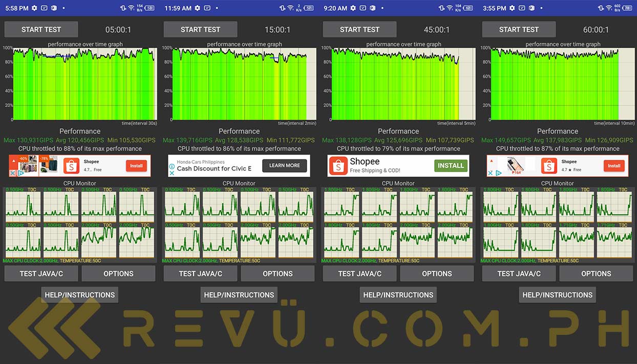Image resolution: width=637 pixels, height=364 pixels.
Task: Tap the battery indicator in the 5:58 PM status bar
Action: pyautogui.click(x=150, y=8)
